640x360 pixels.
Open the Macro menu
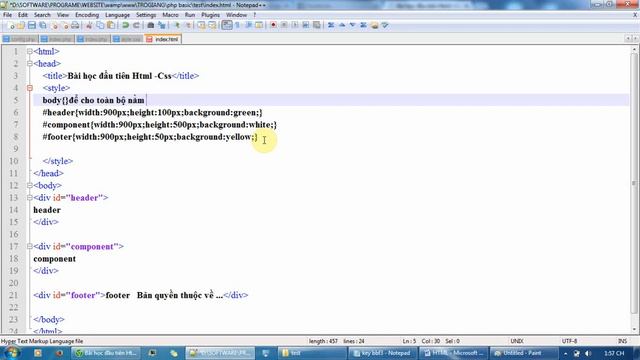(170, 15)
